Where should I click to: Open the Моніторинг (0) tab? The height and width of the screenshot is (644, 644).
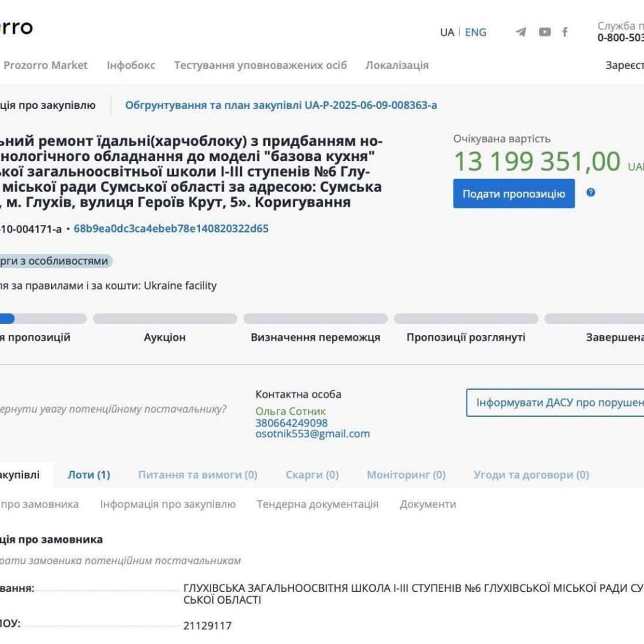coord(406,475)
